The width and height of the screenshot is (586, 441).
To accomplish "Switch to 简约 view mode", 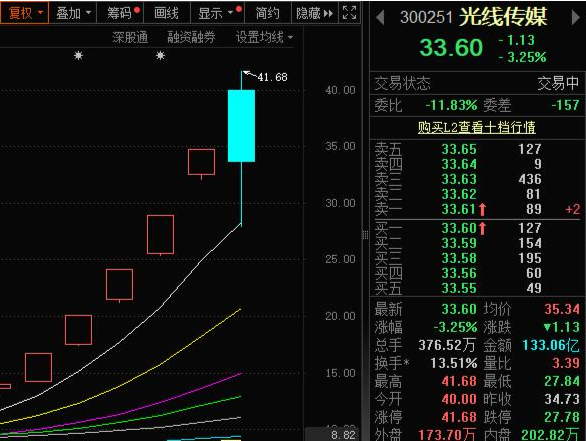I will (x=268, y=13).
